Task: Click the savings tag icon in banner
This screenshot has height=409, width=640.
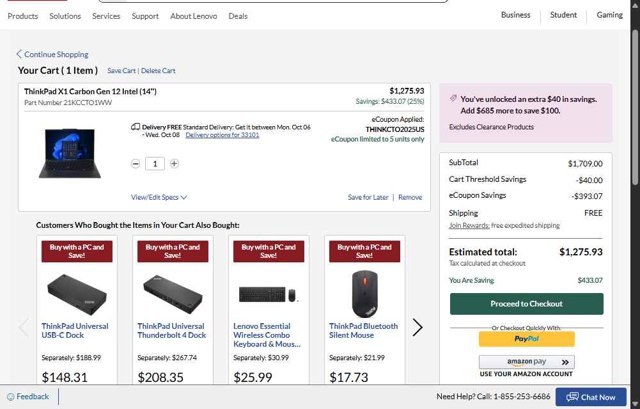Action: 453,98
